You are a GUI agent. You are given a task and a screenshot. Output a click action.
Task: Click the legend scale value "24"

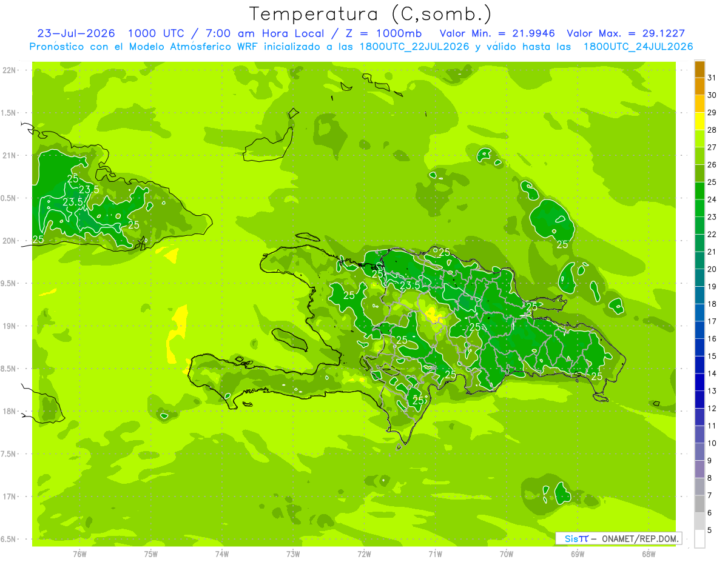coord(712,199)
